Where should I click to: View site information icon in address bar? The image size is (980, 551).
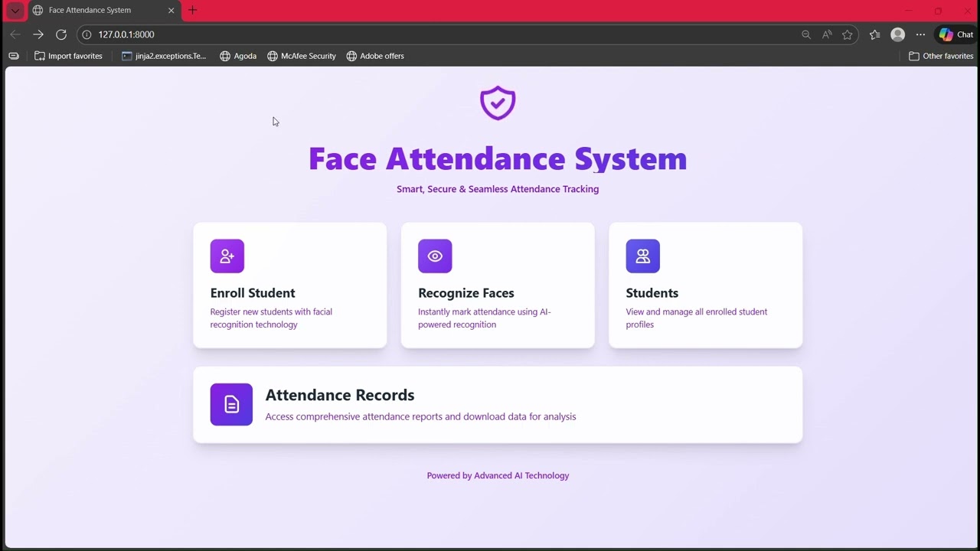point(87,34)
